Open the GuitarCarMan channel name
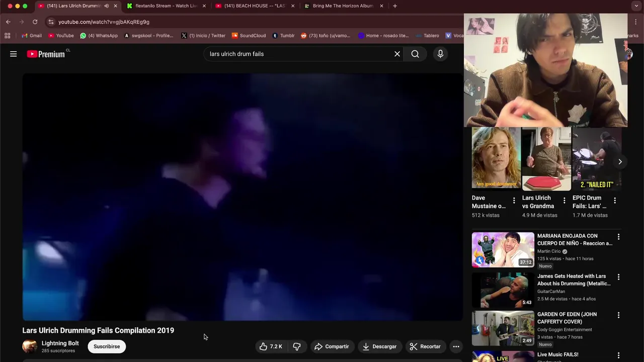The image size is (644, 362). point(551,292)
